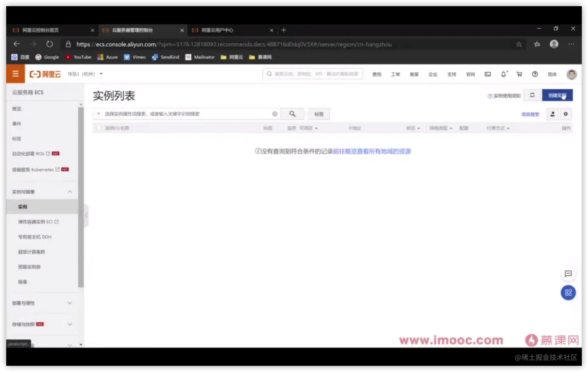588x372 pixels.
Task: Tick the select-all instances checkbox
Action: click(x=98, y=127)
